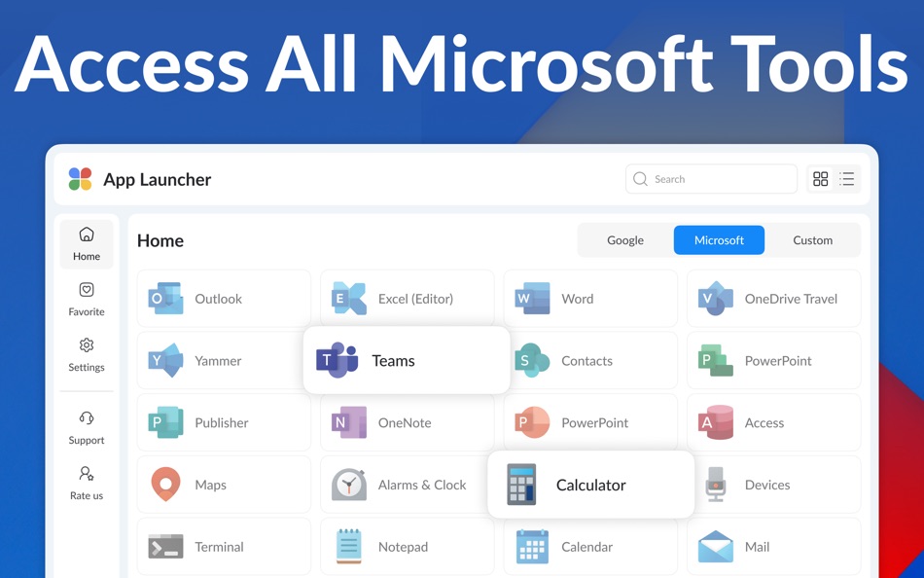The height and width of the screenshot is (578, 924).
Task: Switch to list view layout
Action: 847,179
